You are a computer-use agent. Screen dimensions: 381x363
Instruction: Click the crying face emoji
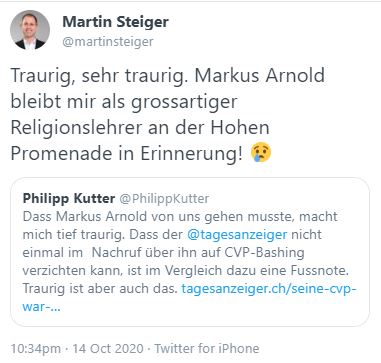point(261,153)
